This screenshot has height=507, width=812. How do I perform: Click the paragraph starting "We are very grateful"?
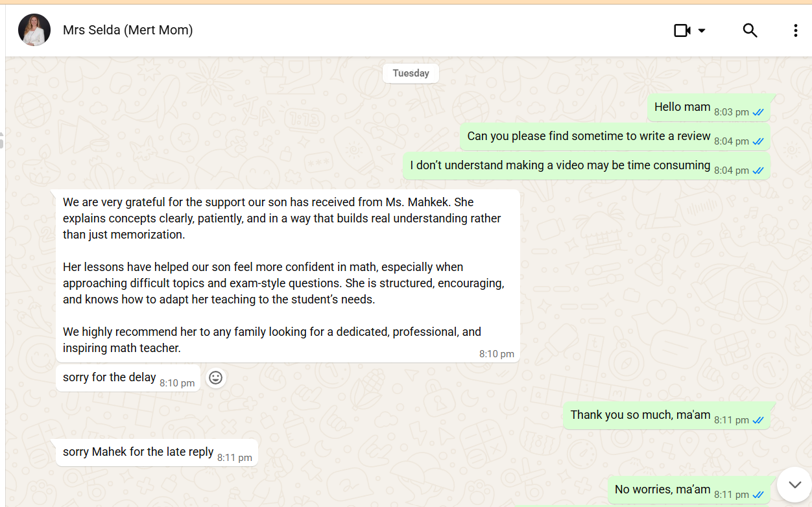pos(282,218)
